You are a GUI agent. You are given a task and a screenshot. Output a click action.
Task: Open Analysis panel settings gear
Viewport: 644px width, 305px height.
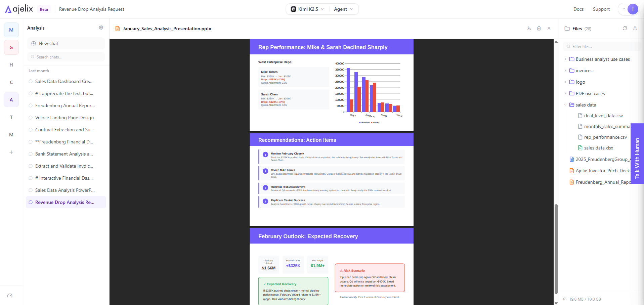(101, 28)
